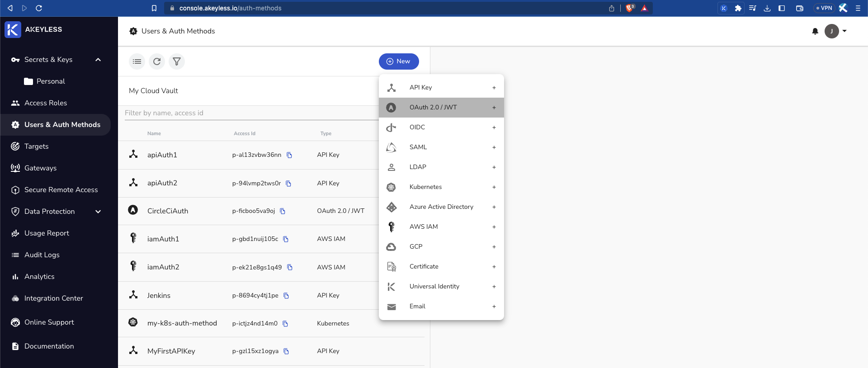The image size is (868, 368).
Task: Toggle the list view icon
Action: click(137, 61)
